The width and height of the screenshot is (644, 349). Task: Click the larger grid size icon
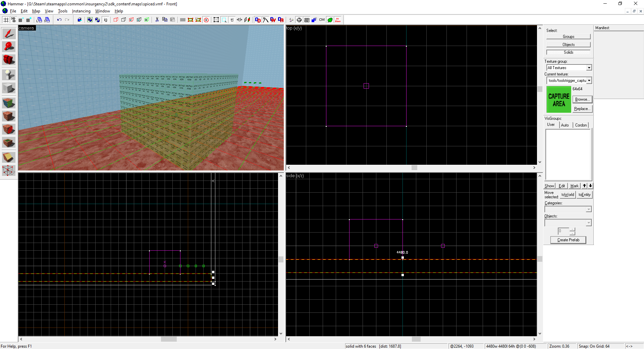[x=28, y=20]
